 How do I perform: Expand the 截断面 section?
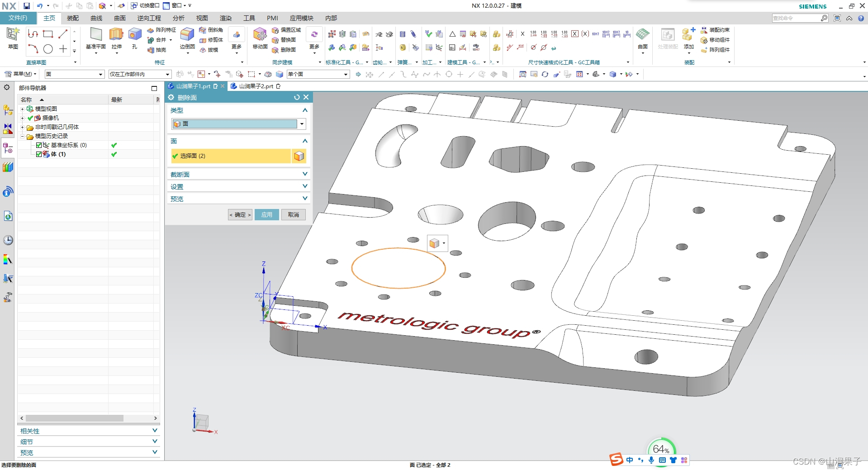[238, 174]
